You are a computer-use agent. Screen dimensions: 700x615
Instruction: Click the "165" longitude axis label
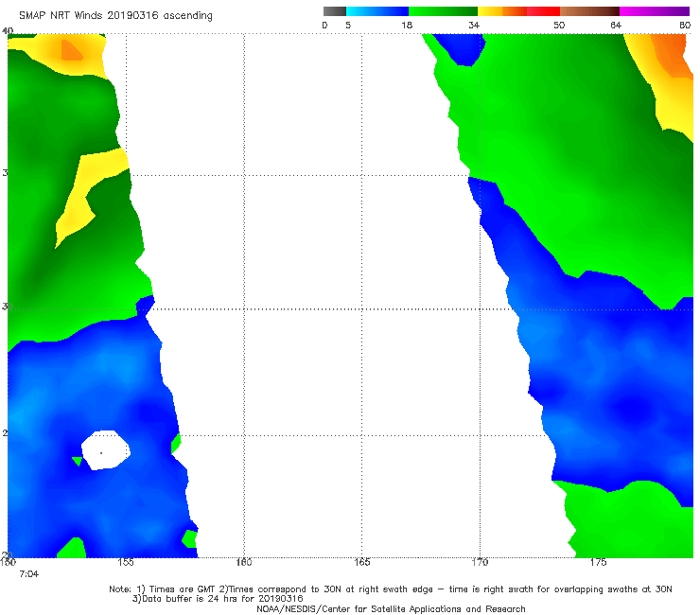coord(361,562)
